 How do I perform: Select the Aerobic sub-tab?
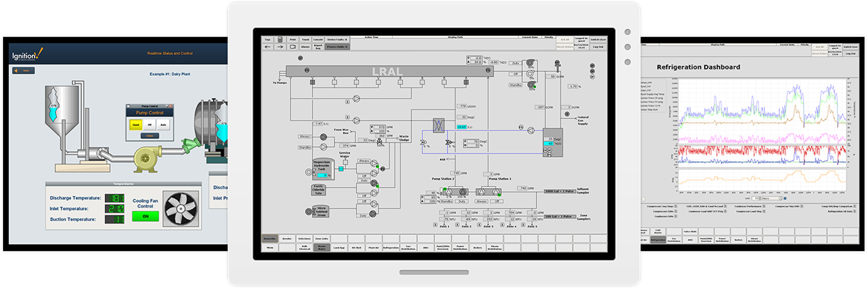(287, 239)
